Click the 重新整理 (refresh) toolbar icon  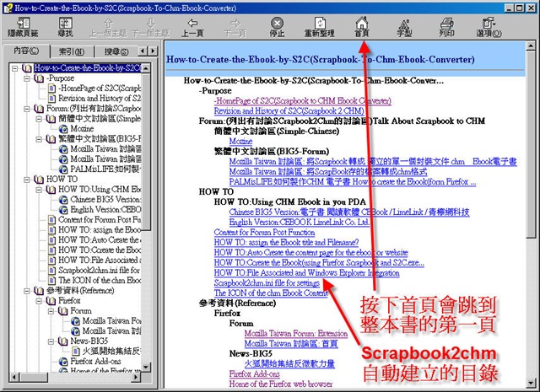coord(320,23)
